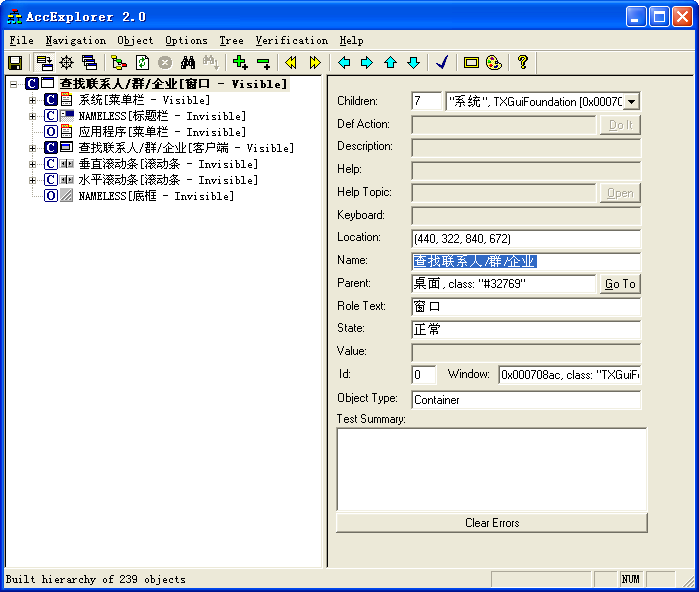Click the blue checkmark Verify icon
The height and width of the screenshot is (592, 699).
442,63
